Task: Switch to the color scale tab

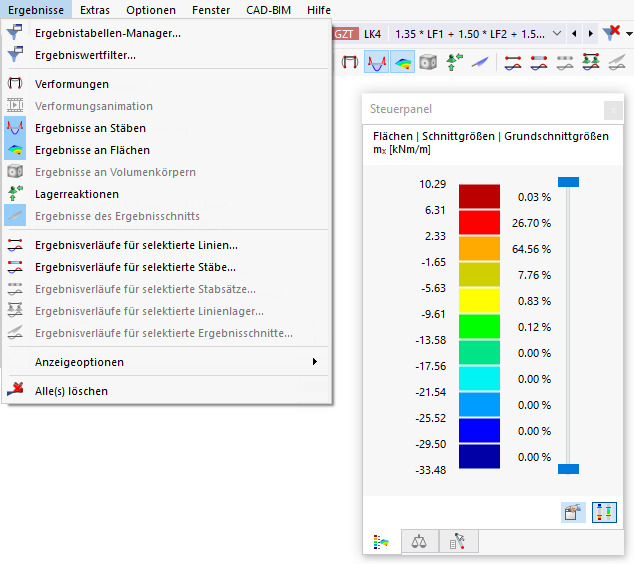Action: (381, 541)
